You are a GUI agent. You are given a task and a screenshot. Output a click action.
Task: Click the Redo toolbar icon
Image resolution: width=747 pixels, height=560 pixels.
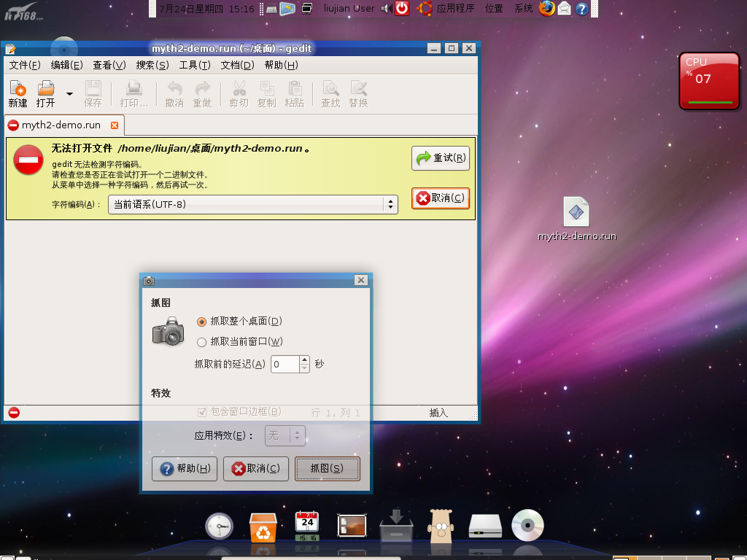click(203, 94)
